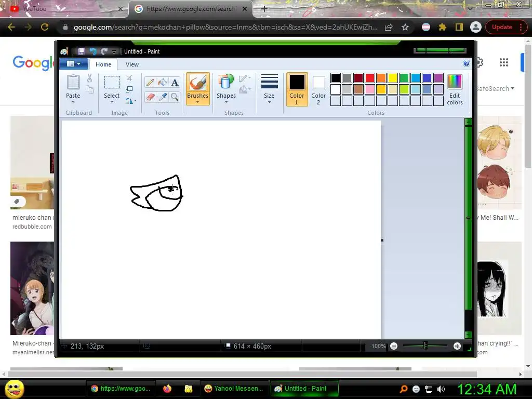The width and height of the screenshot is (532, 399).
Task: Click the Chrome address bar URL
Action: [x=225, y=27]
